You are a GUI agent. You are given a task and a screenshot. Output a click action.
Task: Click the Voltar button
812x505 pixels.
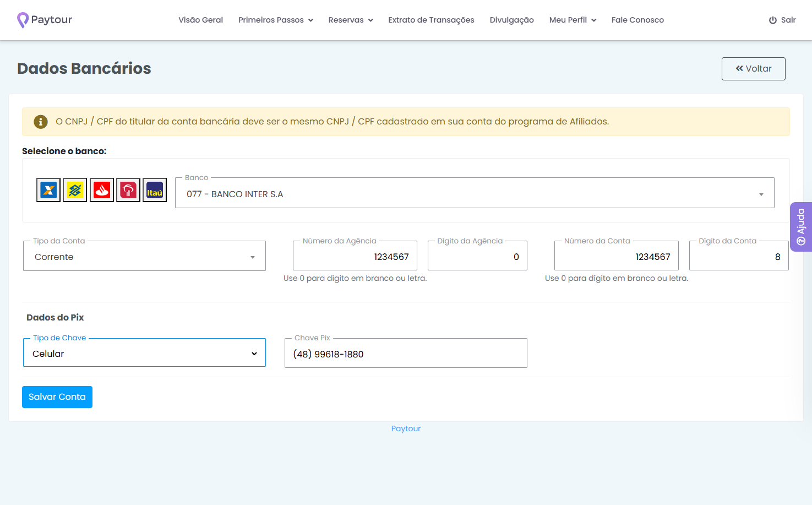[x=754, y=69]
